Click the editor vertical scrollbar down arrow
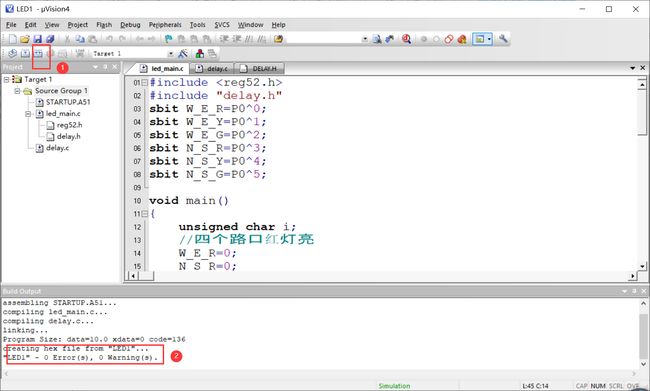Screen dimensions: 650x391 point(642,266)
